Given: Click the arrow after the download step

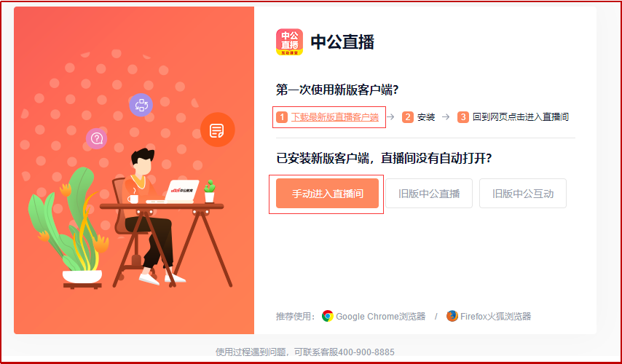Looking at the screenshot, I should (390, 117).
